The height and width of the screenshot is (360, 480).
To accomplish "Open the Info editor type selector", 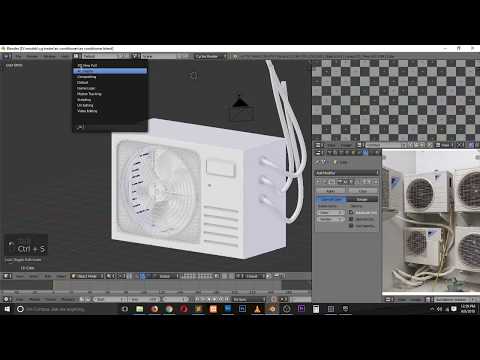I will point(6,56).
